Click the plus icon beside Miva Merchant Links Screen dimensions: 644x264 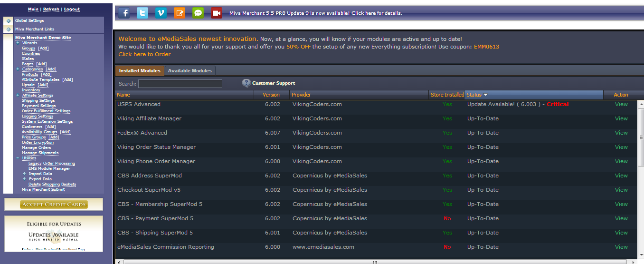9,29
